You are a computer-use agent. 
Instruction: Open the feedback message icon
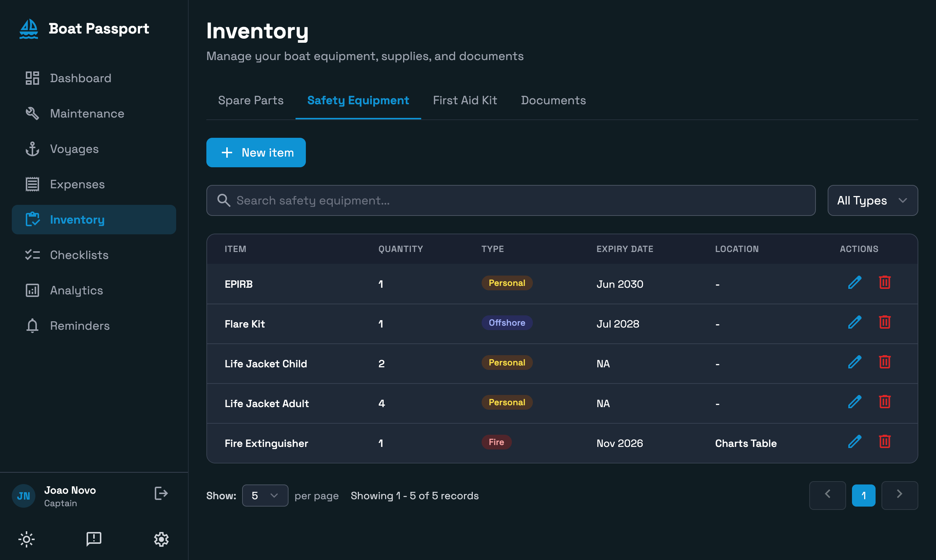pos(94,539)
